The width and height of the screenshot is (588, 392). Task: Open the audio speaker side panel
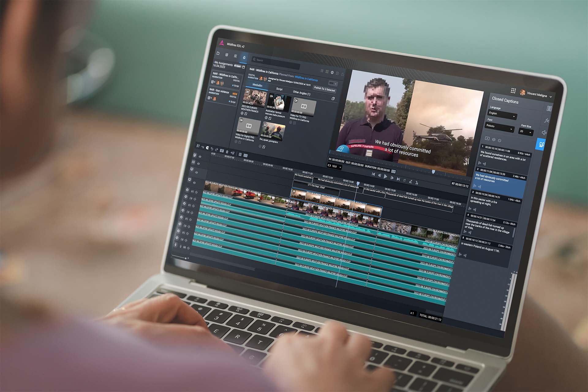click(x=544, y=133)
